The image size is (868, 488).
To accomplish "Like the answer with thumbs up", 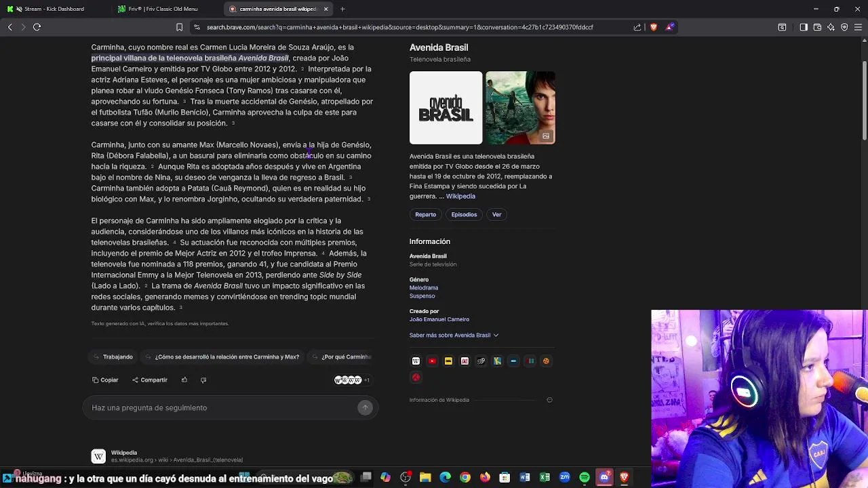I will (184, 380).
